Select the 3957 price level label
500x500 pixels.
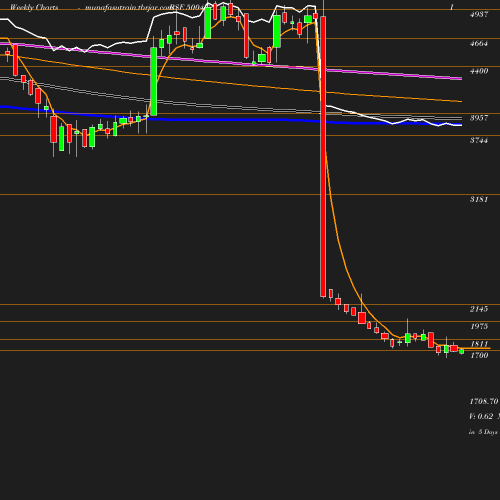[479, 118]
